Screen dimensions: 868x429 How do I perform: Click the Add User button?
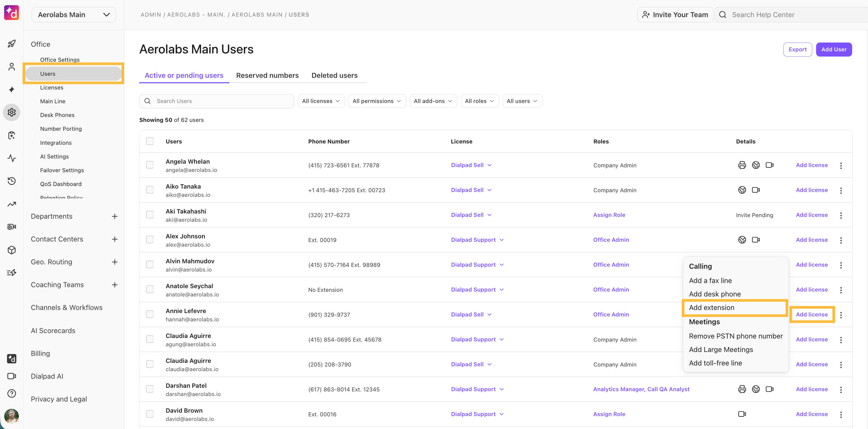tap(834, 50)
